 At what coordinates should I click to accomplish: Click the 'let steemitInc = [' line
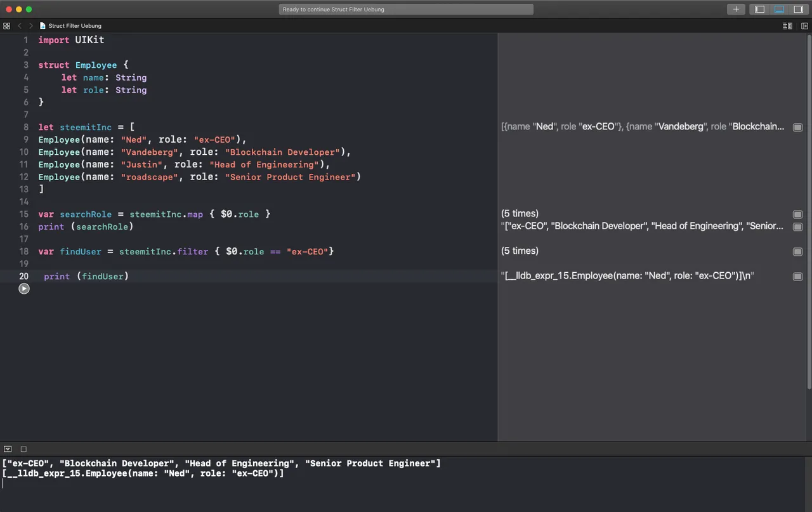pyautogui.click(x=86, y=127)
